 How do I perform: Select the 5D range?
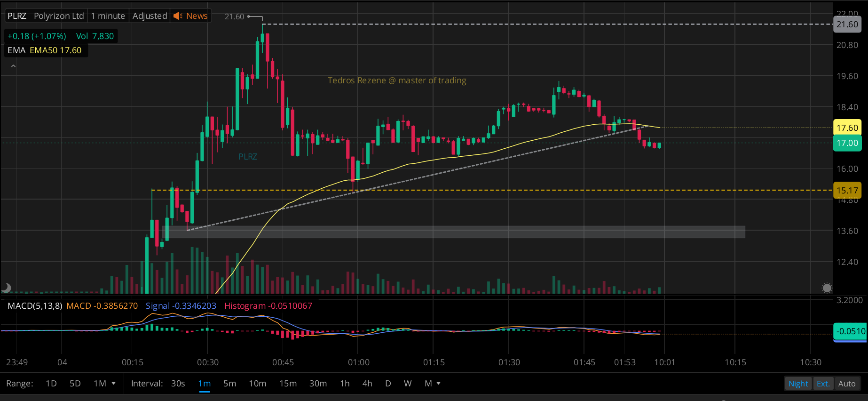[x=75, y=384]
